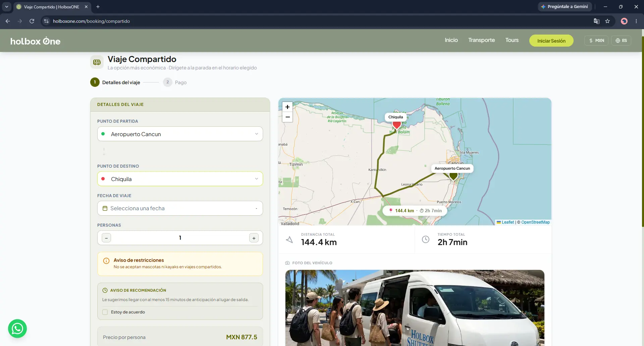Zoom in on the route map
The height and width of the screenshot is (346, 644).
(x=287, y=107)
